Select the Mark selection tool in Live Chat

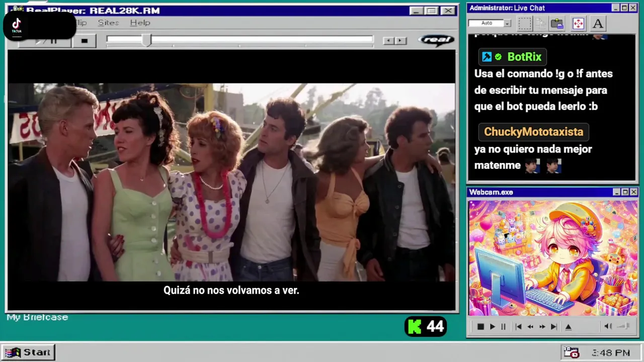pyautogui.click(x=525, y=23)
